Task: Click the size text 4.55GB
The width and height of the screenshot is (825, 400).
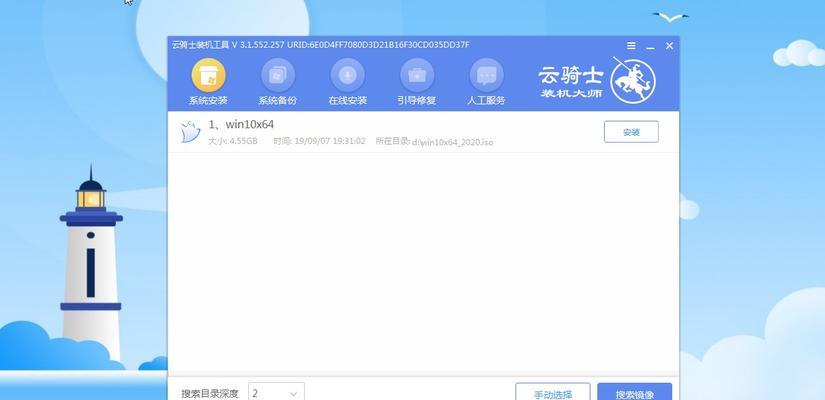Action: coord(244,141)
